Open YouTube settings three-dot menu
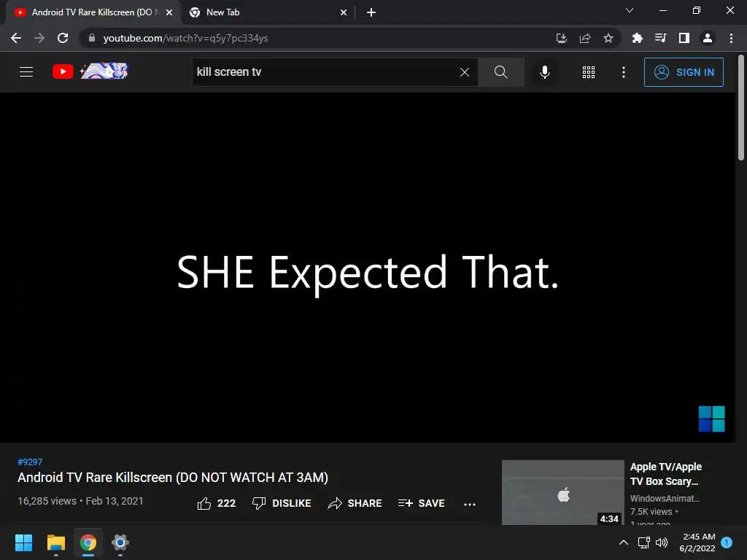 (624, 72)
